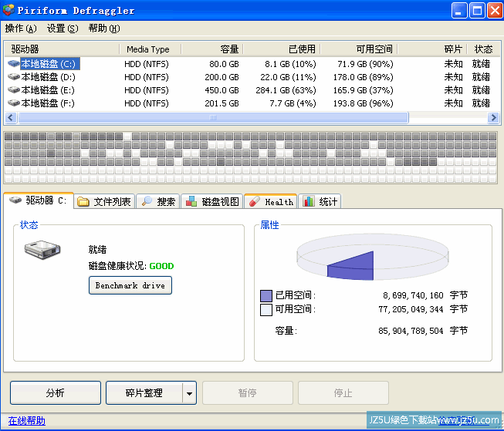Viewport: 504px width, 431px height.
Task: Click the 可用空间 light color swatch
Action: pyautogui.click(x=266, y=310)
